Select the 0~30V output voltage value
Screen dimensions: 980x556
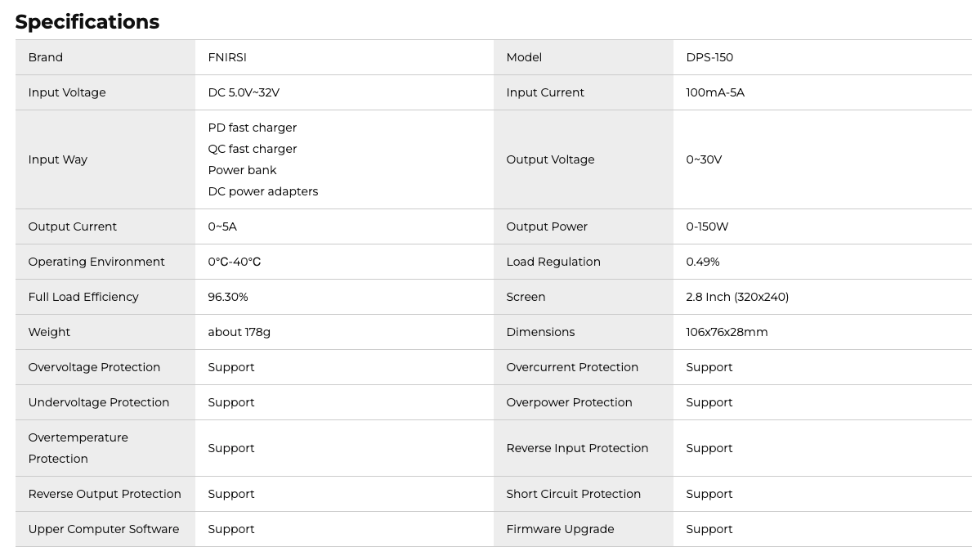pos(704,159)
